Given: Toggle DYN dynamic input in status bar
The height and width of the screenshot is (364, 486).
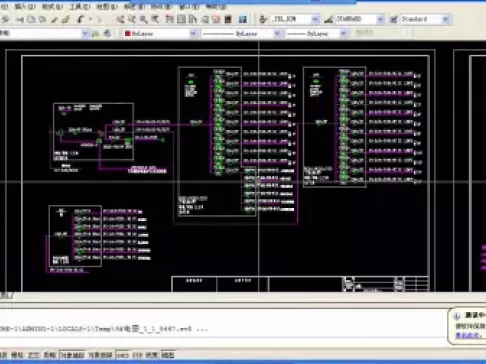Looking at the screenshot, I should click(x=137, y=355).
